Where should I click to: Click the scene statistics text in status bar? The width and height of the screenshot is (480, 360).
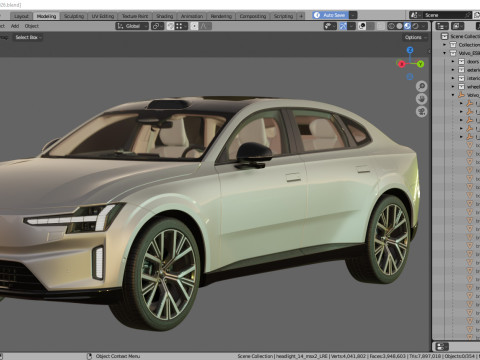[358, 356]
